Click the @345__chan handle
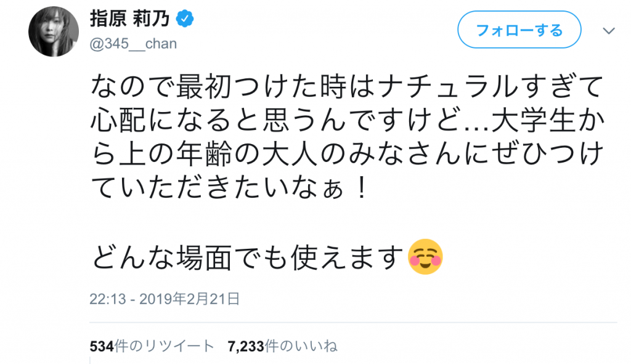This screenshot has height=364, width=631. click(133, 44)
